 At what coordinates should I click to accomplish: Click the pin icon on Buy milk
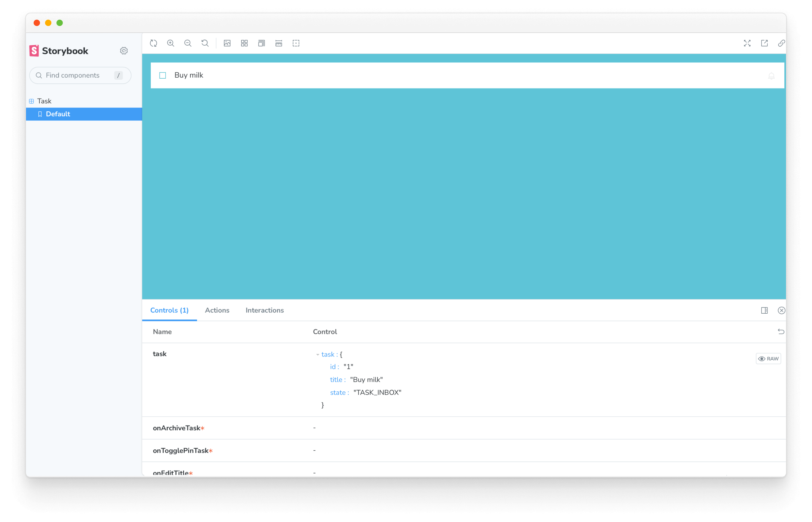[x=771, y=76]
